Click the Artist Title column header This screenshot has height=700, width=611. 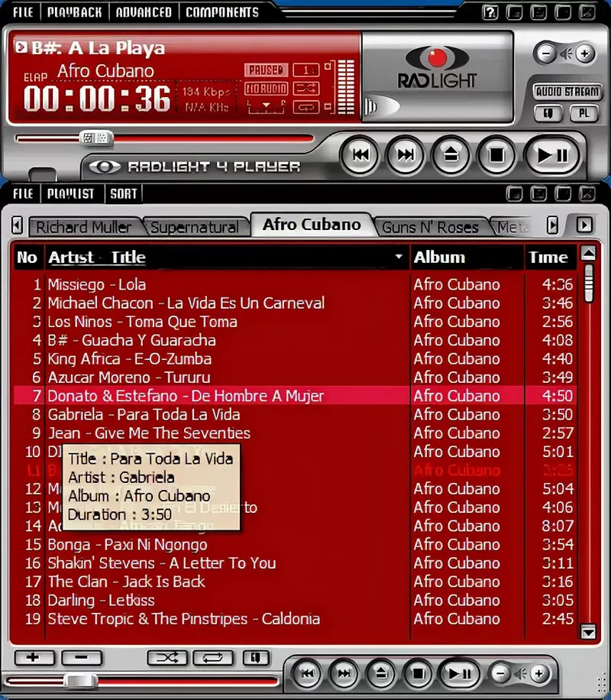coord(227,257)
